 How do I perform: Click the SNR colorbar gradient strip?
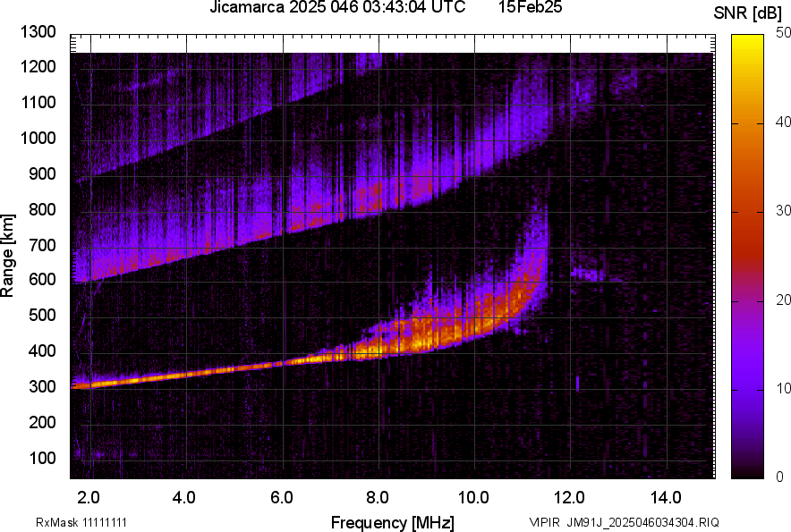pos(748,257)
